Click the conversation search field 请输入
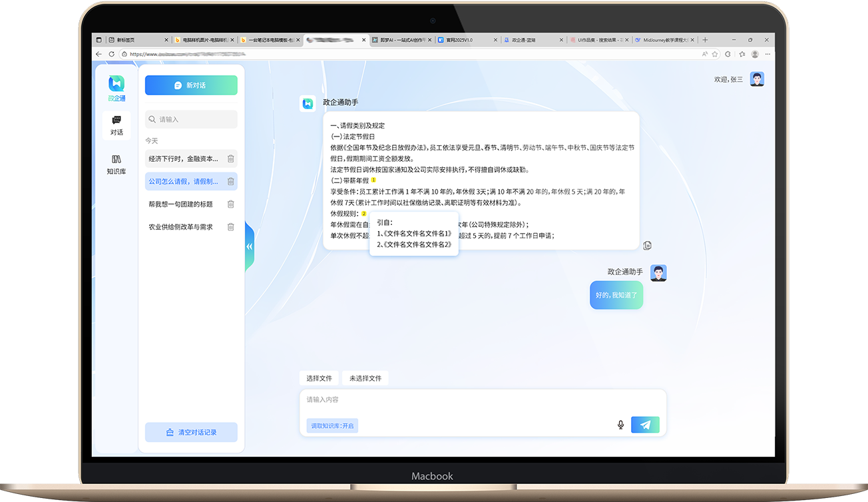The height and width of the screenshot is (502, 868). pyautogui.click(x=193, y=119)
